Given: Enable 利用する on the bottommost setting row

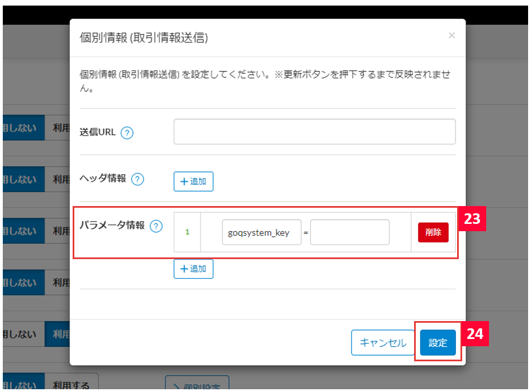Looking at the screenshot, I should click(71, 385).
